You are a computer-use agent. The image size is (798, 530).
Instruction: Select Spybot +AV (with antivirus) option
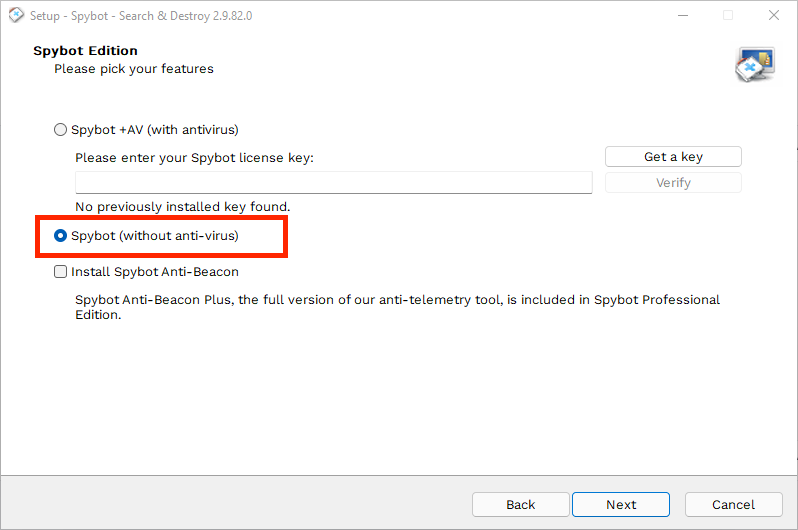[61, 130]
